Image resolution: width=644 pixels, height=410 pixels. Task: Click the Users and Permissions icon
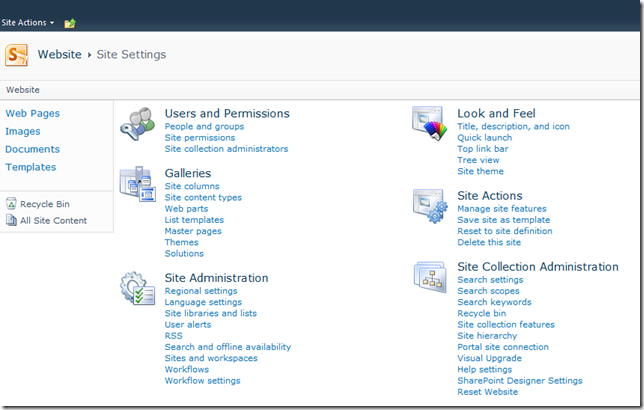coord(138,124)
